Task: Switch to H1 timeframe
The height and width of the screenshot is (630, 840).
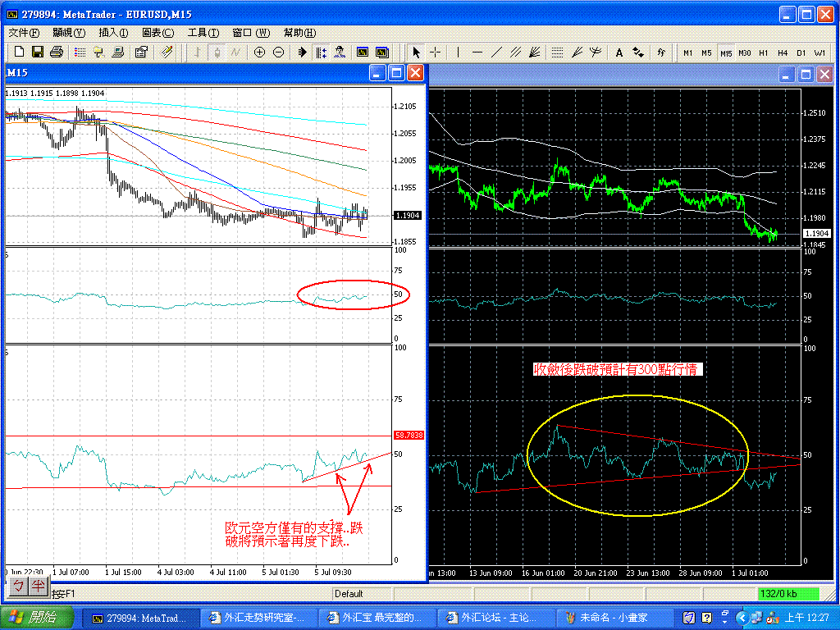Action: [x=764, y=52]
